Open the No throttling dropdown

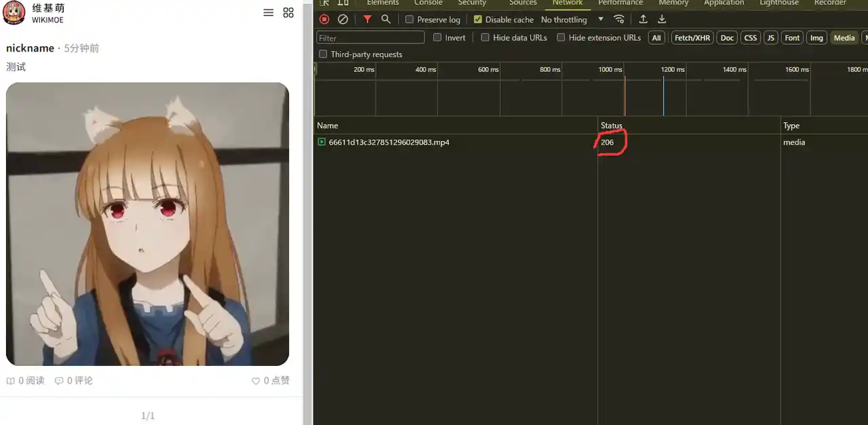tap(572, 20)
